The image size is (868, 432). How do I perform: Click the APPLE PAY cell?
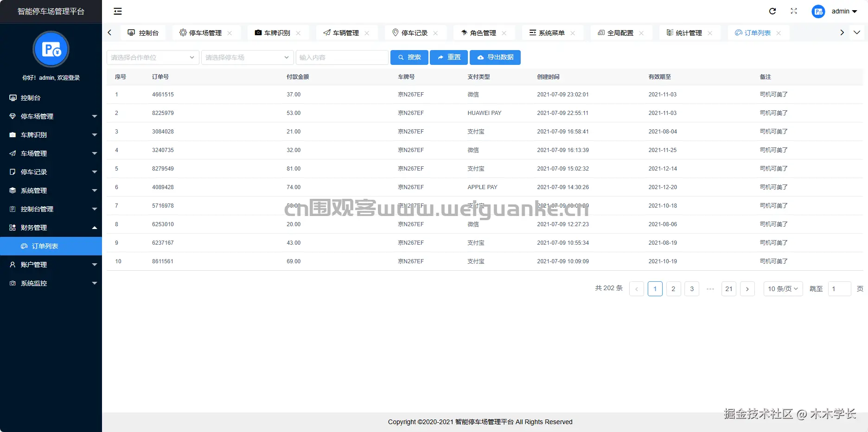coord(482,187)
